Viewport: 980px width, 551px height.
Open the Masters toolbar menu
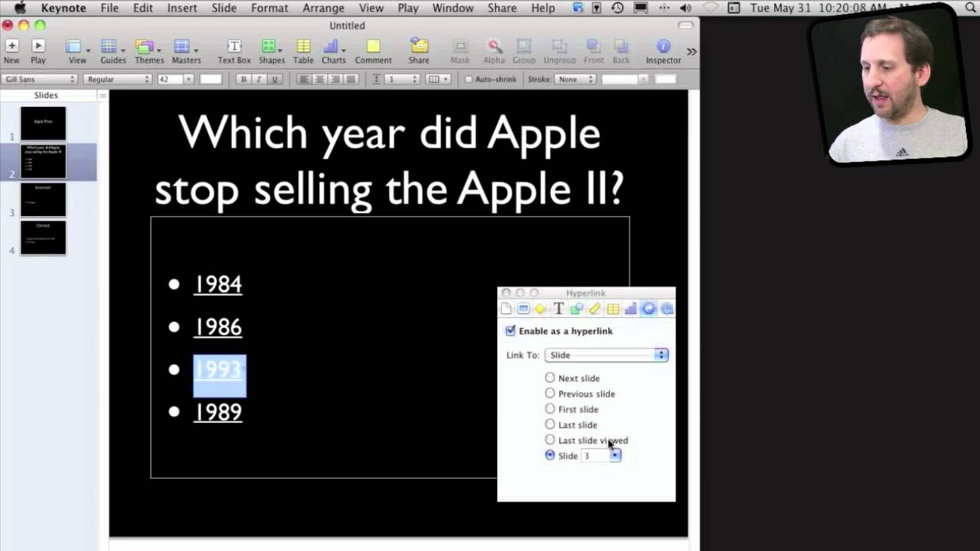pos(186,51)
